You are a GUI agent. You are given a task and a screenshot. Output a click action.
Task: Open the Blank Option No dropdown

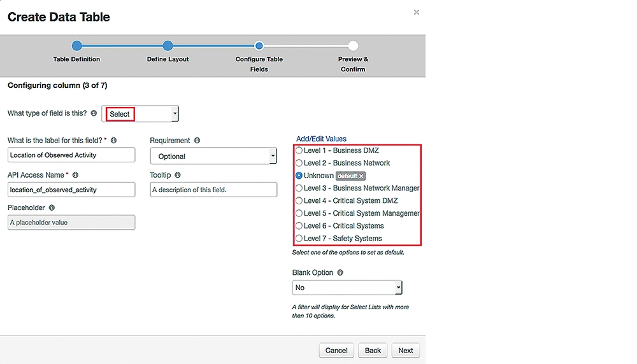[x=347, y=288]
